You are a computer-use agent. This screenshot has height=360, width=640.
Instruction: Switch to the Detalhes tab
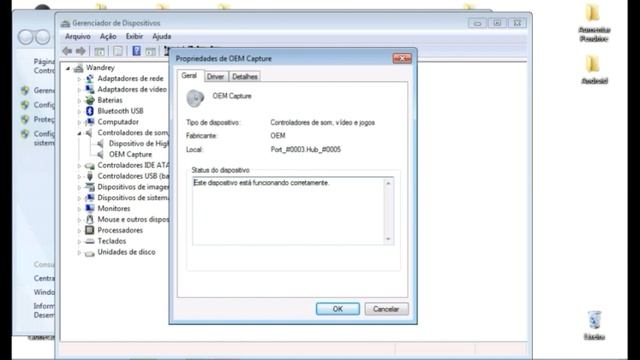tap(244, 77)
